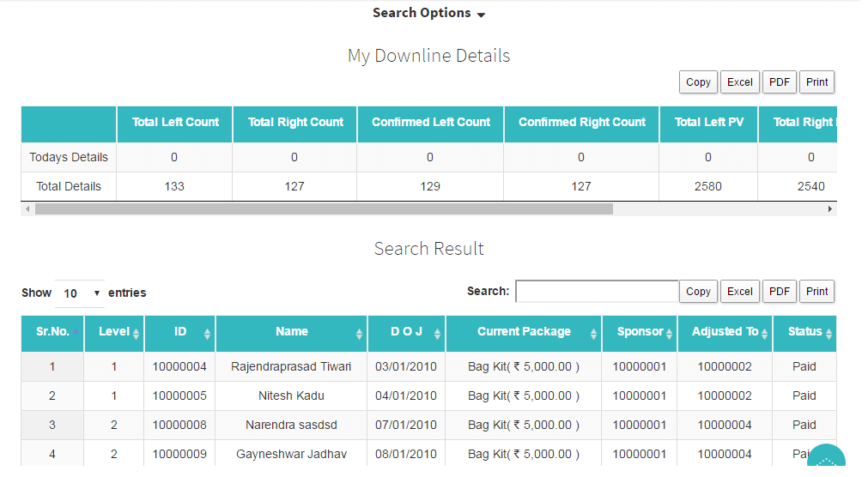Click the Search input field
This screenshot has width=868, height=477.
tap(597, 292)
